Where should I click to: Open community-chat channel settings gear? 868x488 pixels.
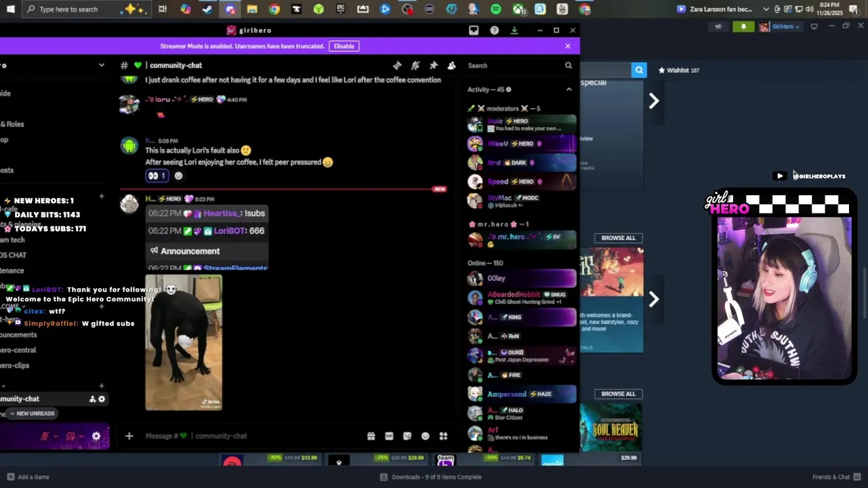[102, 399]
